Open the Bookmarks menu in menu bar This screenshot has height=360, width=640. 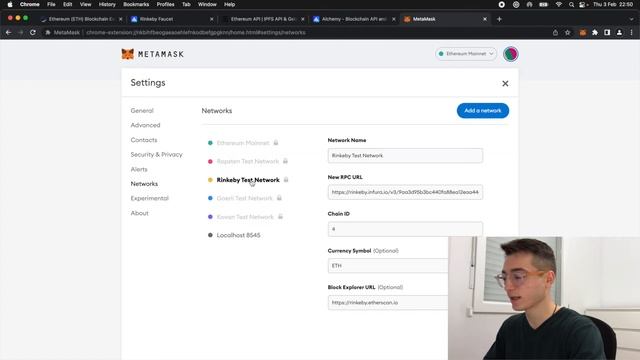pyautogui.click(x=136, y=4)
